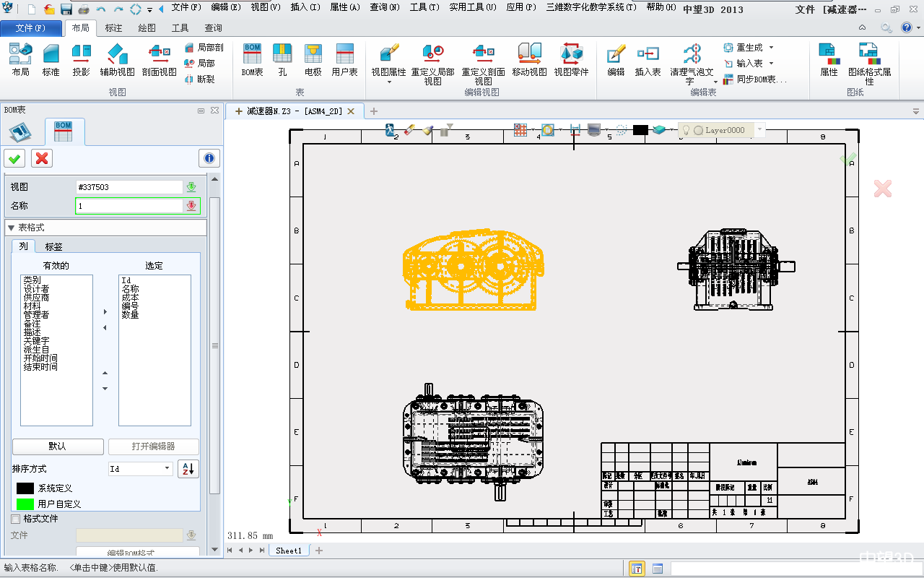Click the 名称 name input field

[x=130, y=206]
